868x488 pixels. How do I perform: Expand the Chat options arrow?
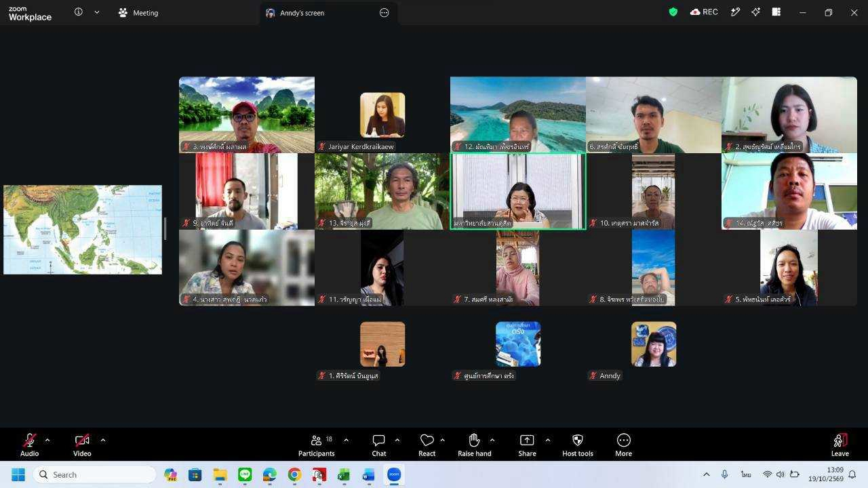click(397, 440)
